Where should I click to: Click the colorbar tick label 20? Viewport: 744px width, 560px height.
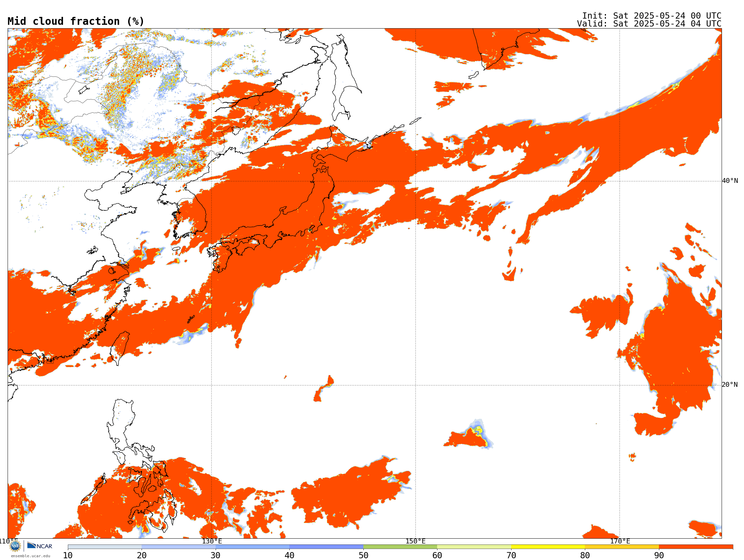coord(142,556)
